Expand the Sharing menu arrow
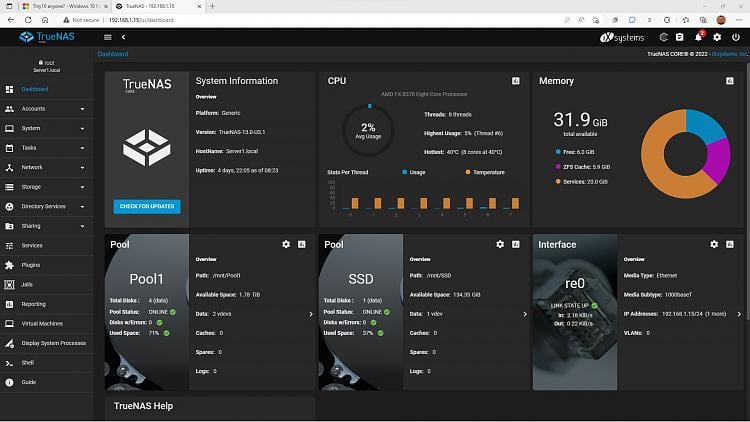 pos(82,226)
